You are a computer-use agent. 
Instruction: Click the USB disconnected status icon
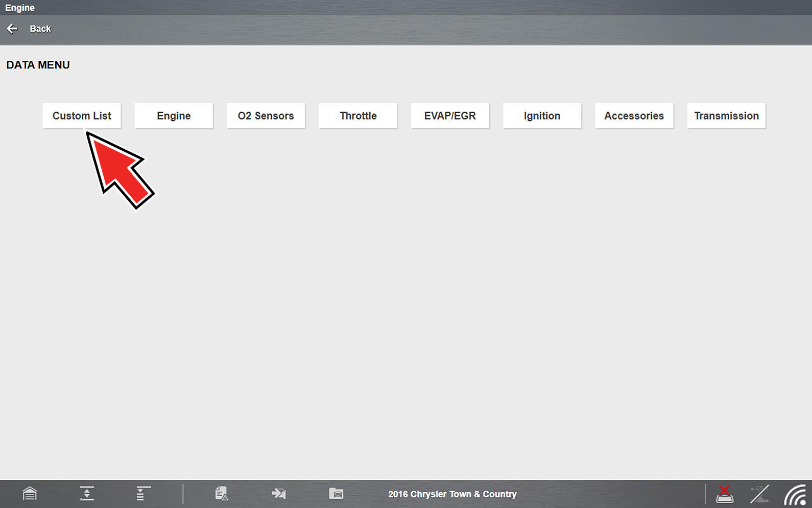(759, 494)
